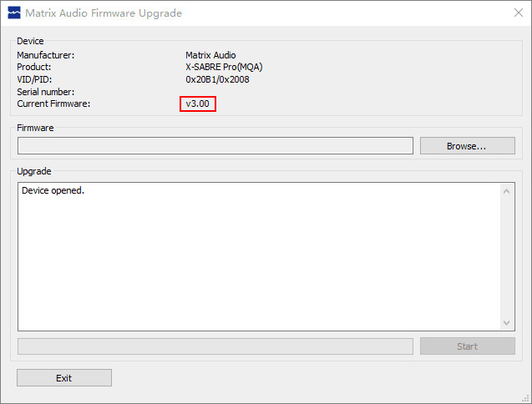Screen dimensions: 532x404
Task: Click the window resize grip icon
Action: pyautogui.click(x=525, y=397)
